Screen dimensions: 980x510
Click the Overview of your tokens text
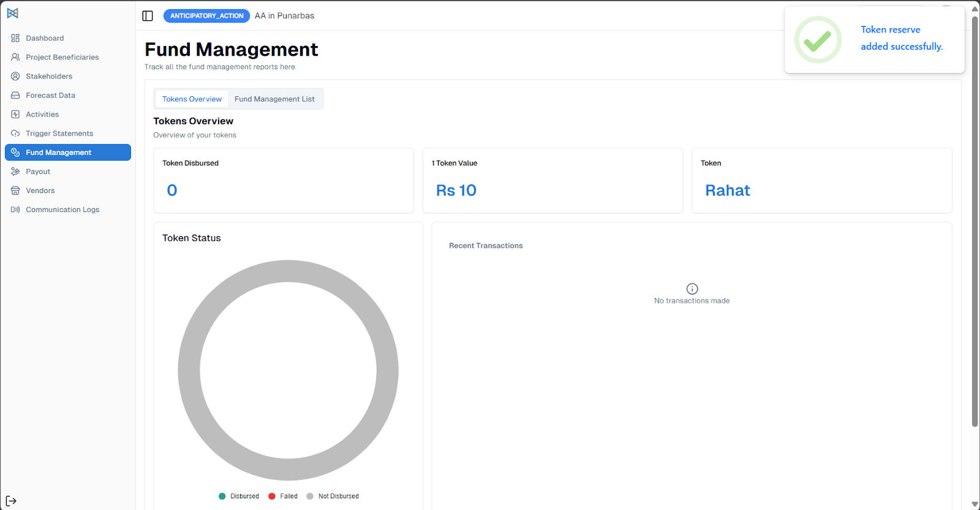pyautogui.click(x=195, y=135)
